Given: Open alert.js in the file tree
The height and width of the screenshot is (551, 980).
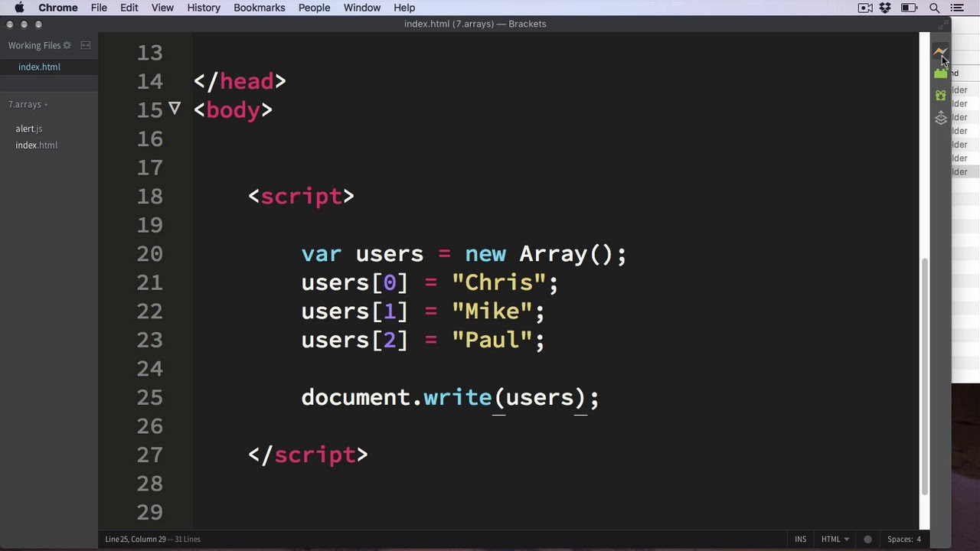Looking at the screenshot, I should coord(29,129).
